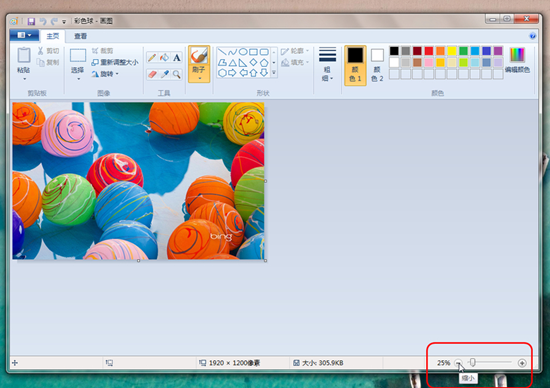Click the zoom in plus button
550x388 pixels.
[522, 363]
